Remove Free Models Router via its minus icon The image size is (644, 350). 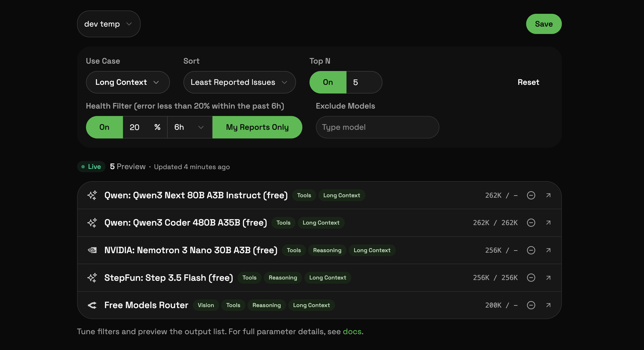point(531,305)
